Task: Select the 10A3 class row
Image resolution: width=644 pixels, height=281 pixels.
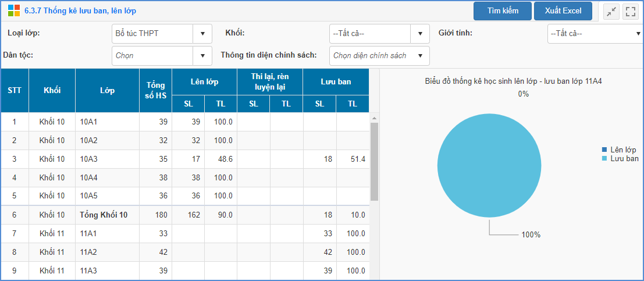Action: pos(88,159)
